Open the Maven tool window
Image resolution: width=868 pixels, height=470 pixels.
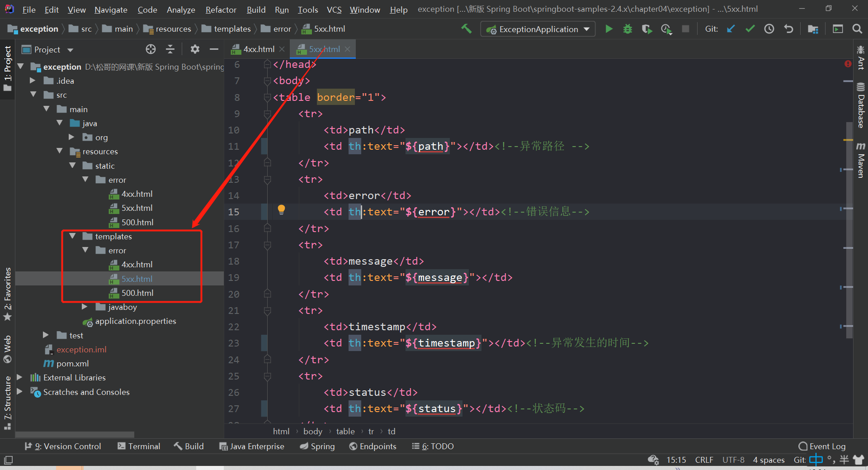861,160
